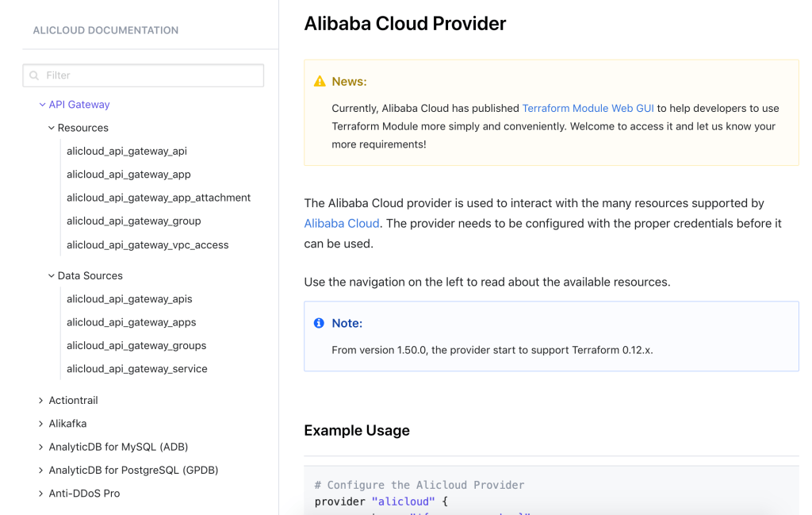Follow the Alibaba Cloud hyperlink
The image size is (812, 515).
coord(342,224)
